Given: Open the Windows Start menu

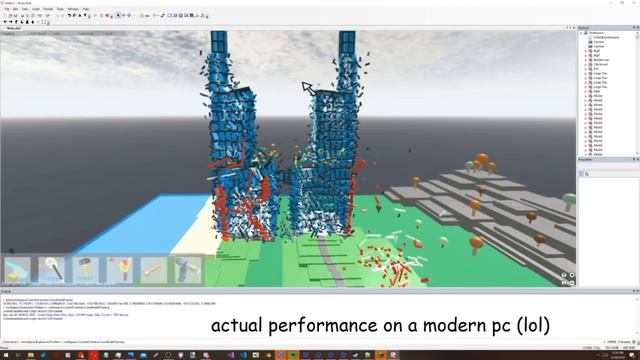Looking at the screenshot, I should (x=6, y=355).
